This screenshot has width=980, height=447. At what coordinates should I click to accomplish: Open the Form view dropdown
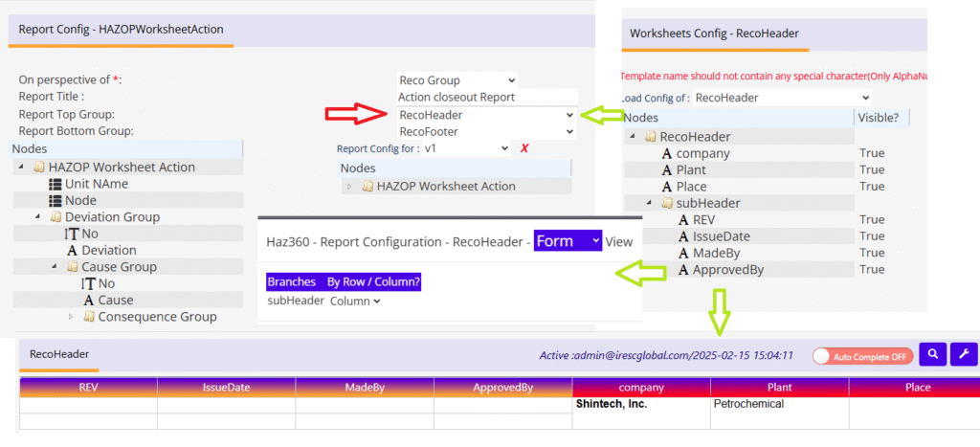[568, 241]
